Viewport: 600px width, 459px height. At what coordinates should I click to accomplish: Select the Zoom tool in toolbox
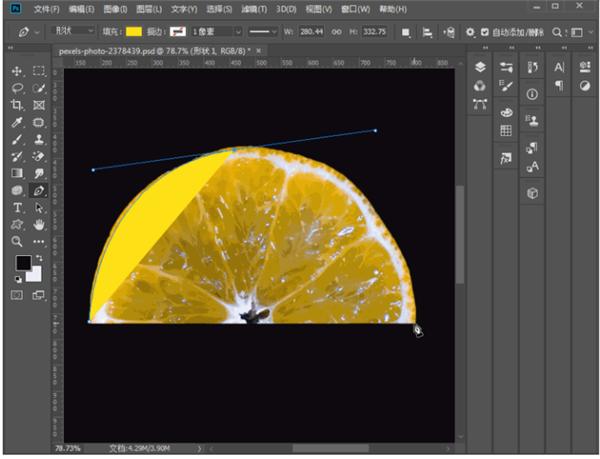click(16, 241)
